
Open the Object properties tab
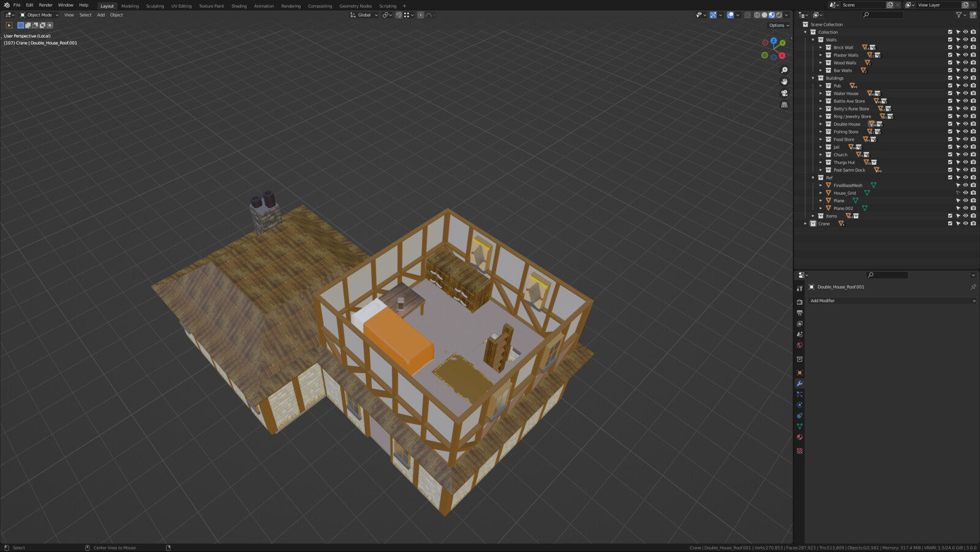(799, 372)
